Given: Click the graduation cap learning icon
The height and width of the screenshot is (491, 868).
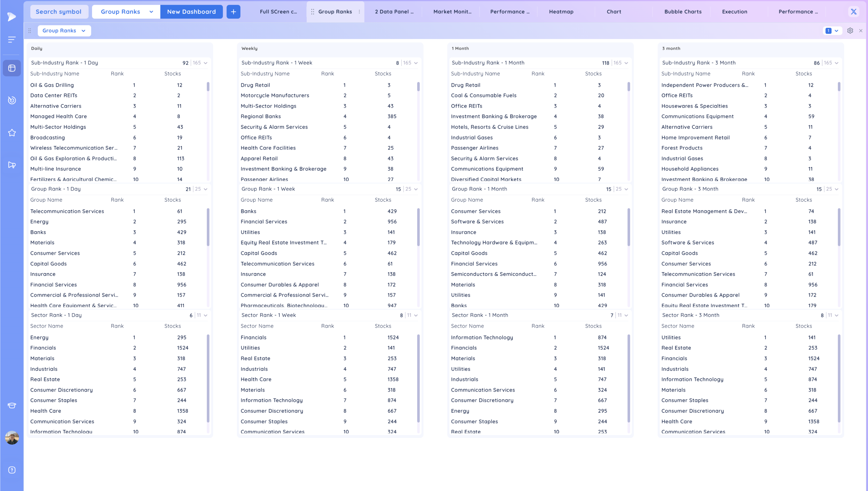Looking at the screenshot, I should (x=12, y=405).
